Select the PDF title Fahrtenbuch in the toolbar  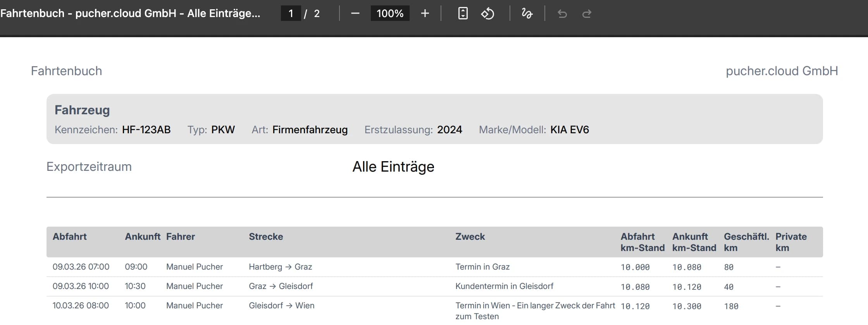click(130, 14)
